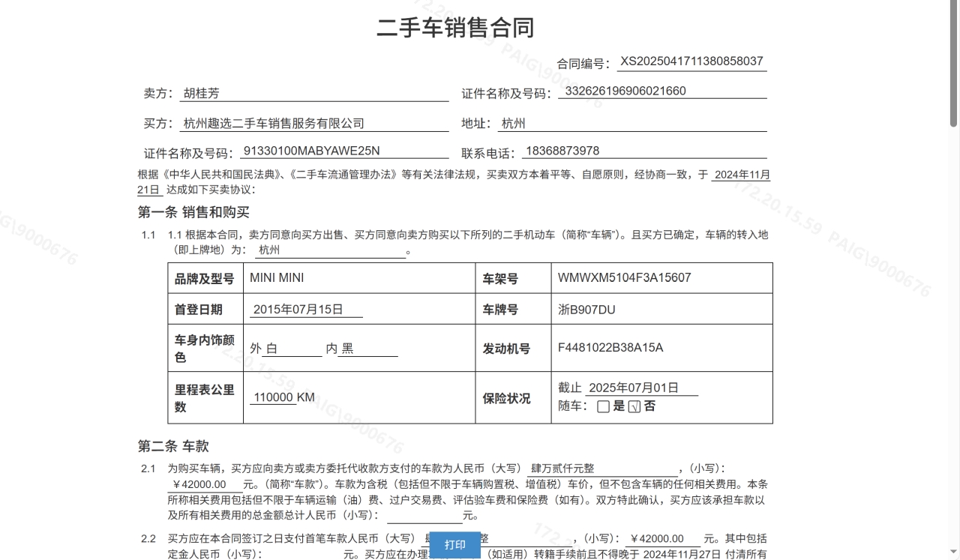Click the total amount blank field in 2.1
This screenshot has height=560, width=960.
(424, 516)
